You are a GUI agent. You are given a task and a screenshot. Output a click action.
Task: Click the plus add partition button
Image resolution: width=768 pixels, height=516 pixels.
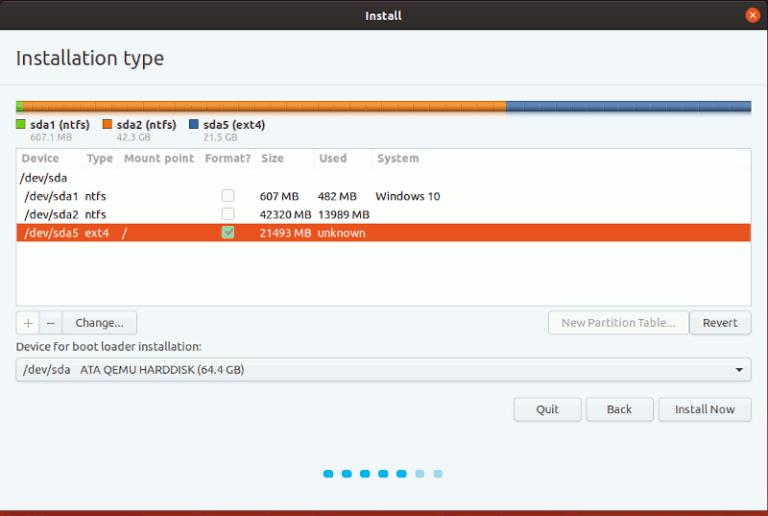(28, 323)
